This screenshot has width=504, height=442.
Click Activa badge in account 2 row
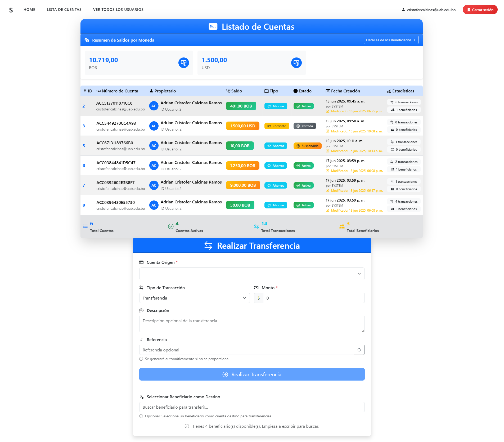pos(303,106)
